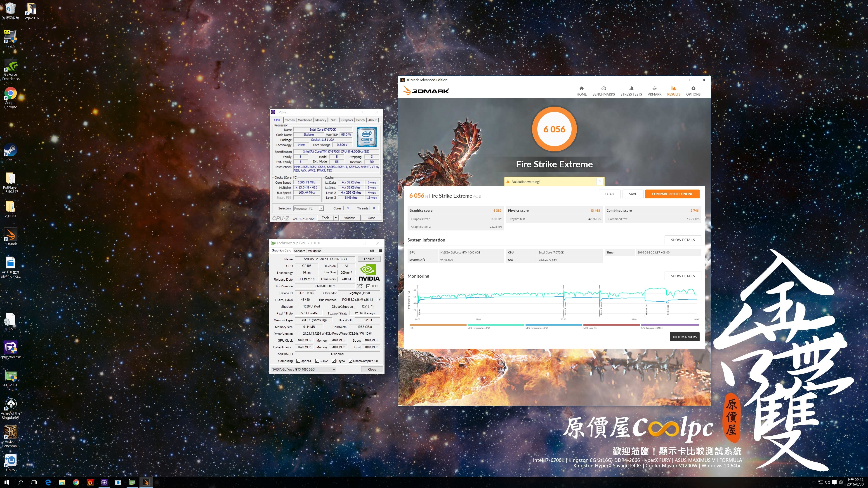Show hidden system tray icons
This screenshot has width=868, height=488.
[814, 482]
